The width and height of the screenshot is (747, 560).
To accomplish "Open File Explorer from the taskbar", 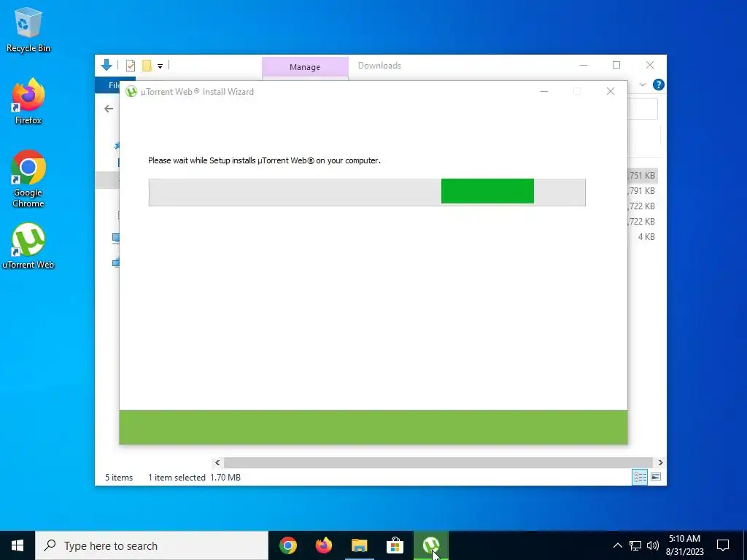I will pos(360,545).
